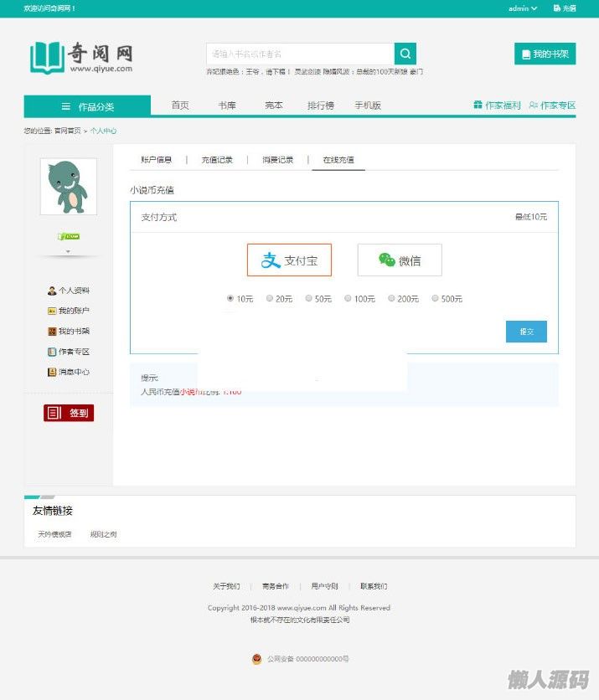
Task: Select the 10元 radio option
Action: point(230,298)
